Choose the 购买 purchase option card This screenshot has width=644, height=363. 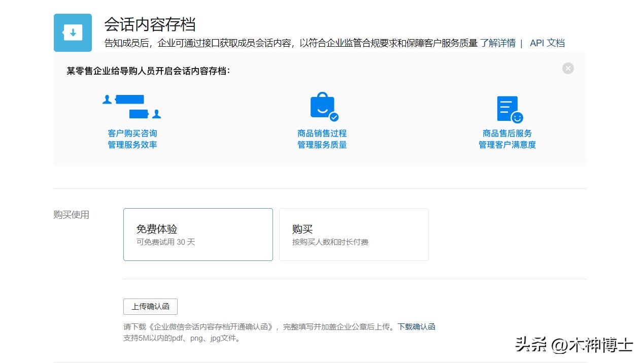point(354,234)
